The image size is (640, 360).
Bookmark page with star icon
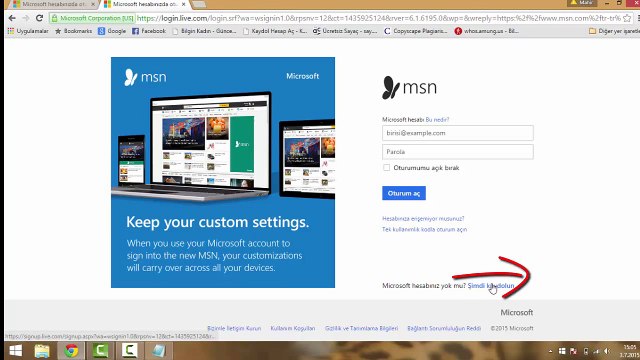(627, 18)
